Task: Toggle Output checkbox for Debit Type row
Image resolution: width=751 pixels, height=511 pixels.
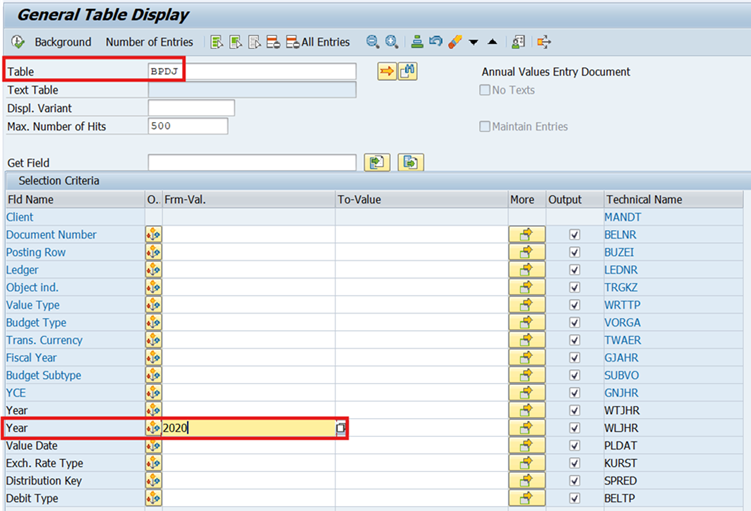Action: 574,498
